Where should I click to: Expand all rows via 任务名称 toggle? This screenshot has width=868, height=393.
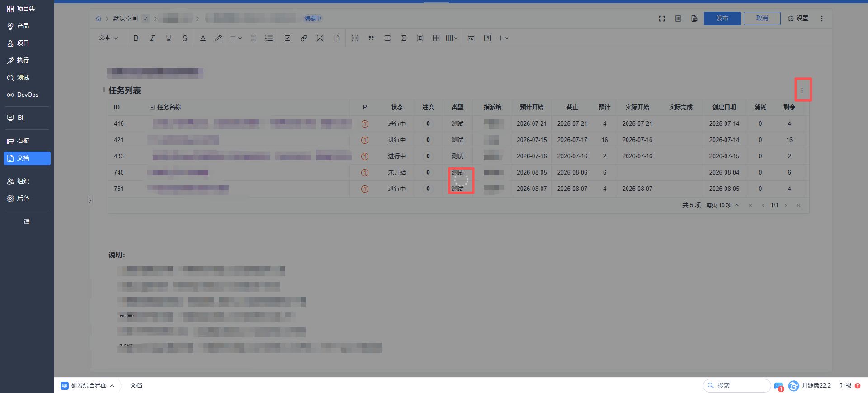coord(152,108)
